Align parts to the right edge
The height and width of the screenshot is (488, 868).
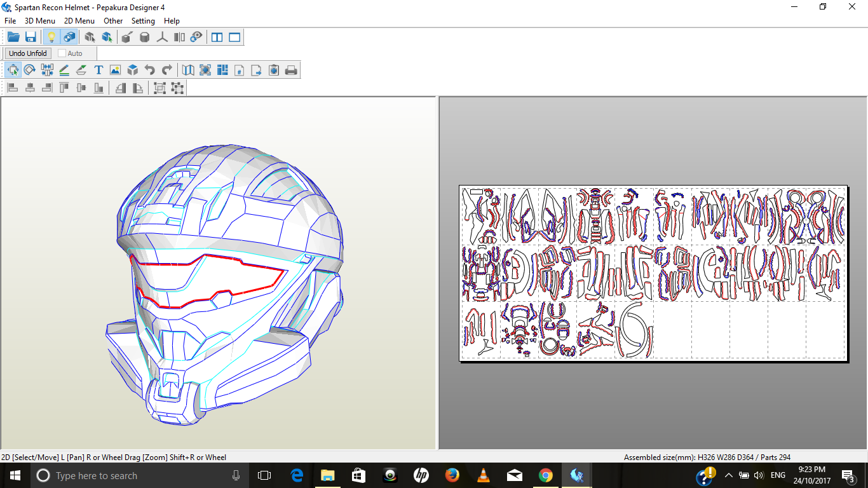(x=47, y=88)
